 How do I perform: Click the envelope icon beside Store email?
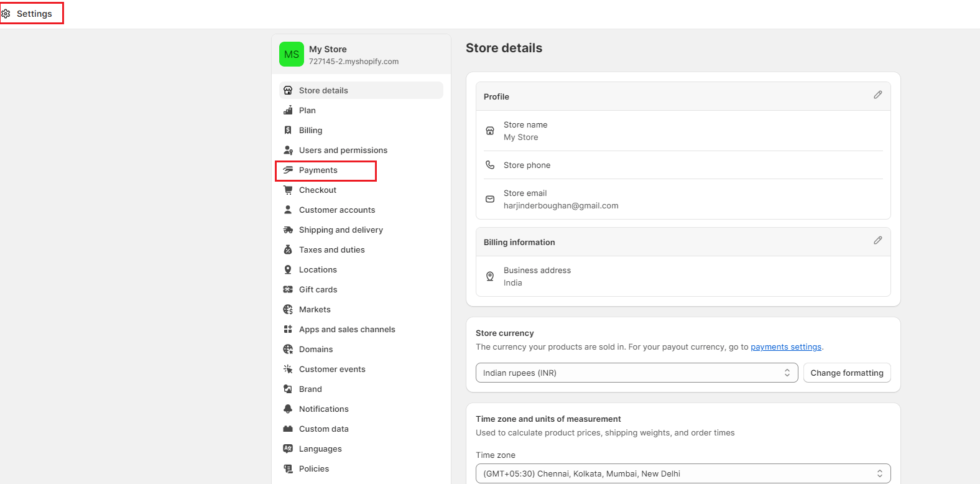click(490, 199)
